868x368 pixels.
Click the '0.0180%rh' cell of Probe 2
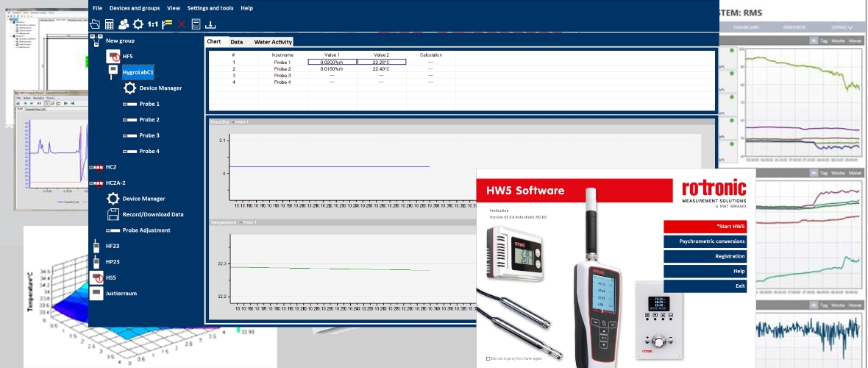[332, 68]
